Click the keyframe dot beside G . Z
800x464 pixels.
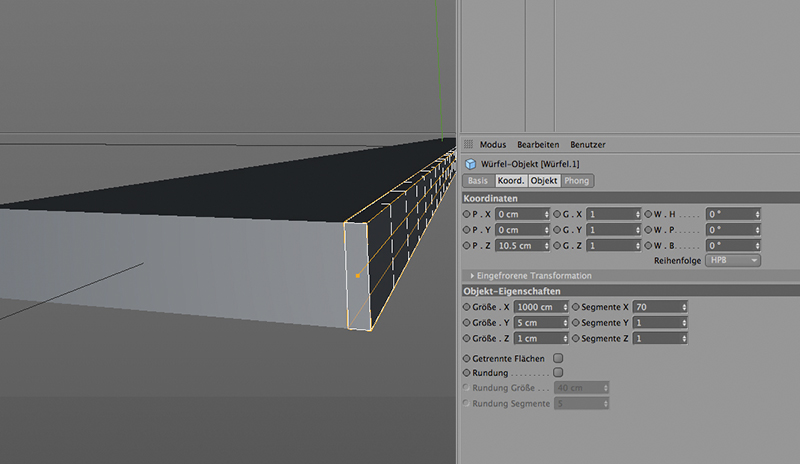click(x=557, y=245)
